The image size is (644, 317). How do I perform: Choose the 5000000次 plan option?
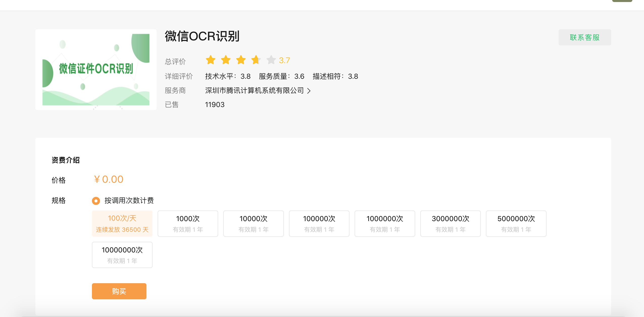tap(516, 224)
